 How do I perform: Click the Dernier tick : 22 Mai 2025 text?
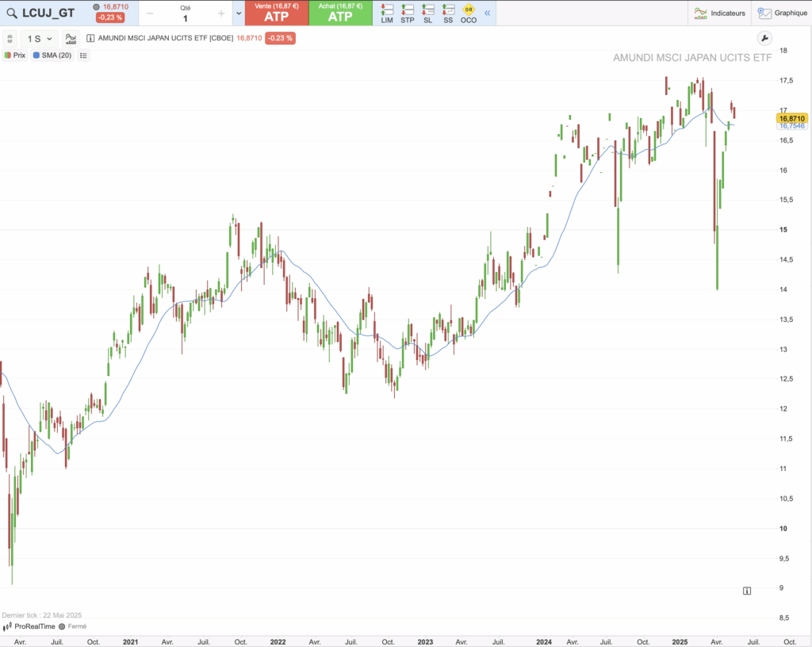[x=42, y=615]
